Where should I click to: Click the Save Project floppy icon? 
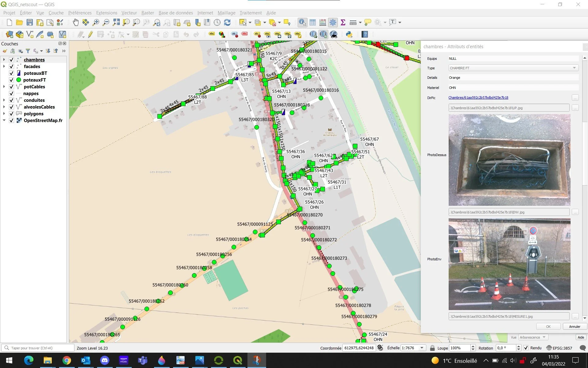(30, 22)
